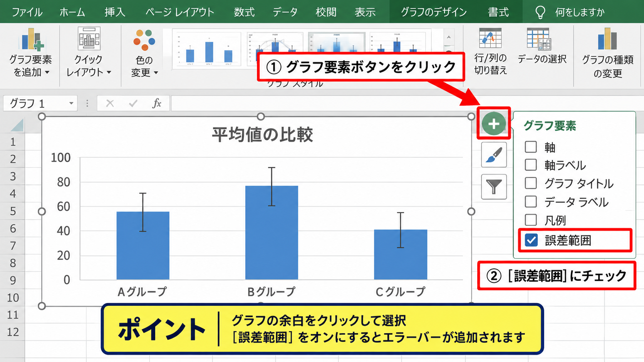Click the right-middle chart resize handle
644x362 pixels.
(471, 212)
